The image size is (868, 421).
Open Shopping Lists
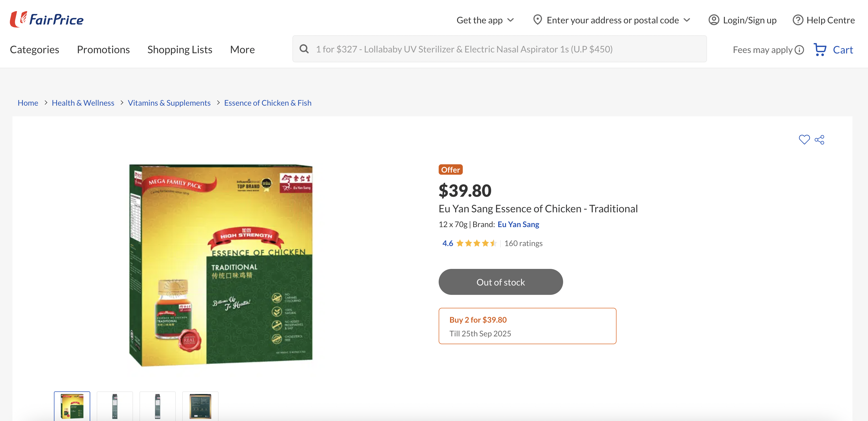coord(180,50)
